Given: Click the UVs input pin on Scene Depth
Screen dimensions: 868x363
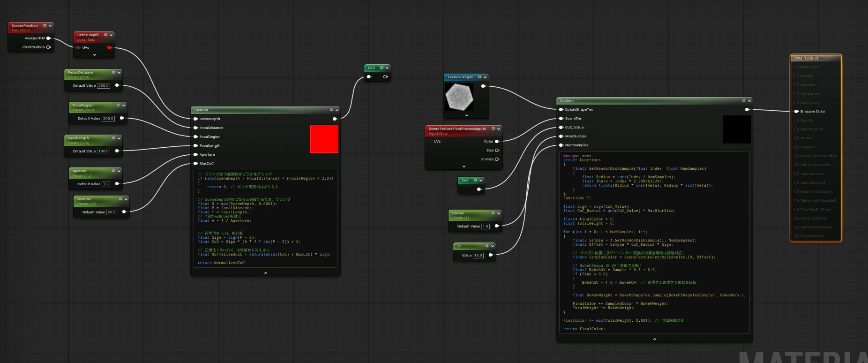Looking at the screenshot, I should coord(78,47).
